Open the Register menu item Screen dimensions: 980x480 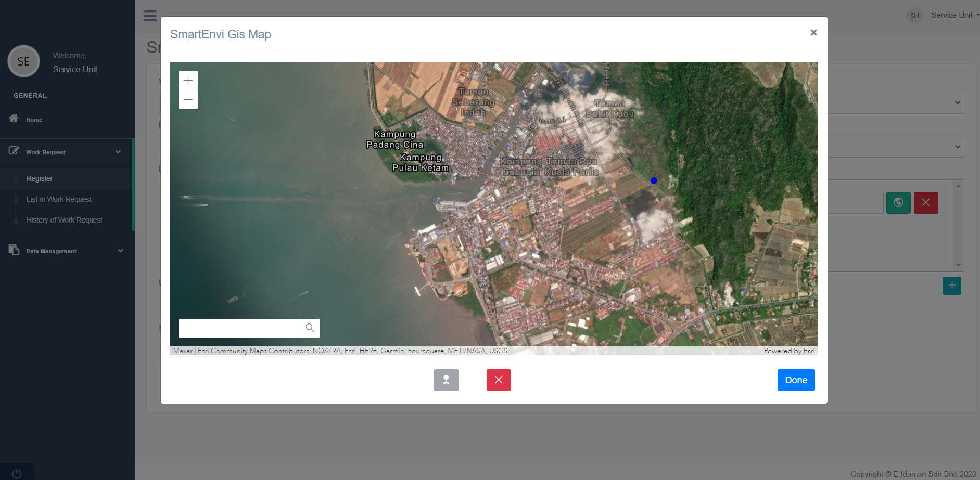click(x=40, y=178)
